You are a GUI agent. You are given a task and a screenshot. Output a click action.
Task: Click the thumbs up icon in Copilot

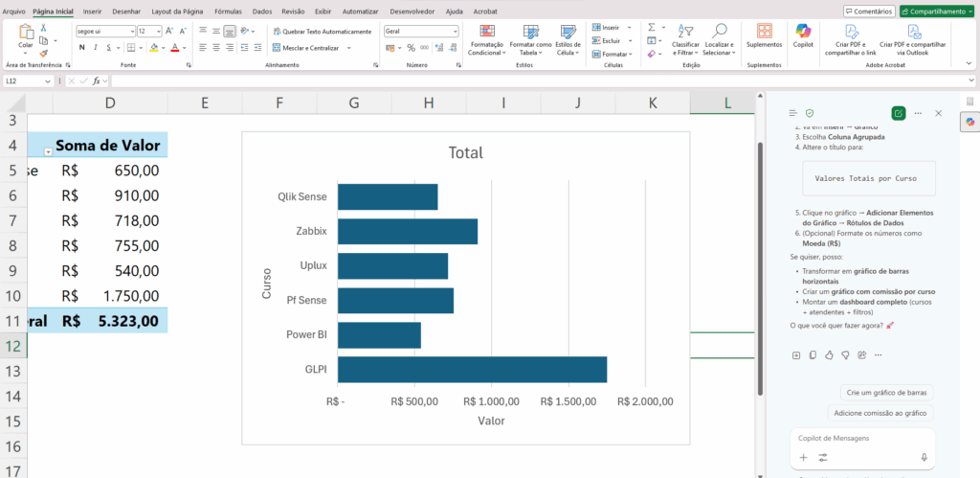pos(830,355)
